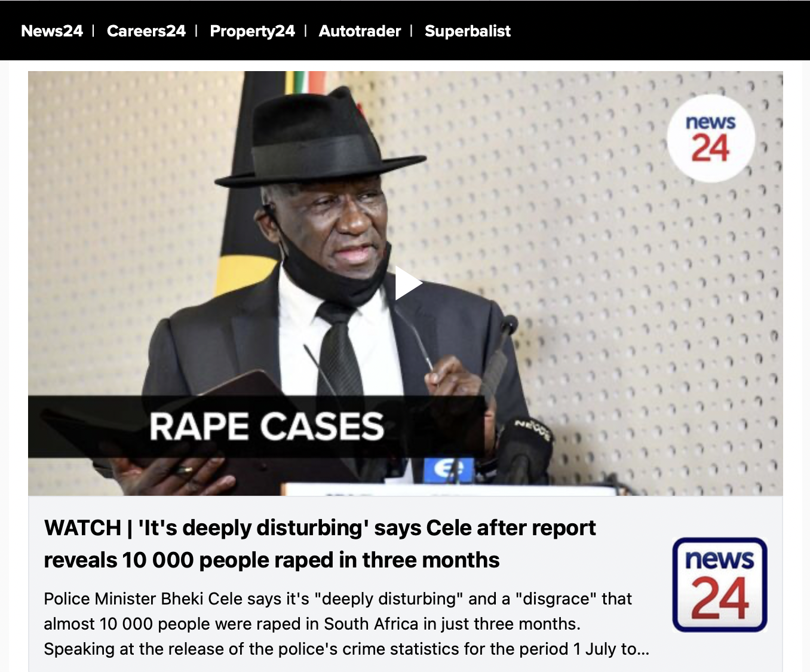Viewport: 810px width, 672px height.
Task: Visit Superbalist from the top bar
Action: 468,31
